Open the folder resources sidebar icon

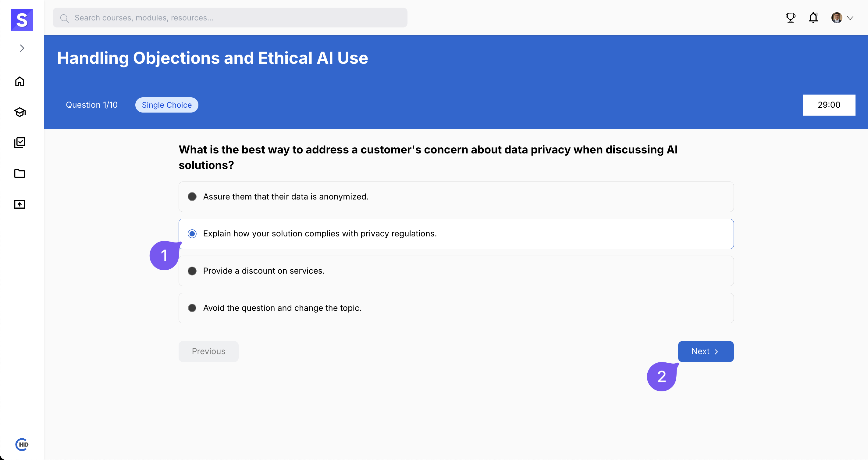tap(20, 173)
